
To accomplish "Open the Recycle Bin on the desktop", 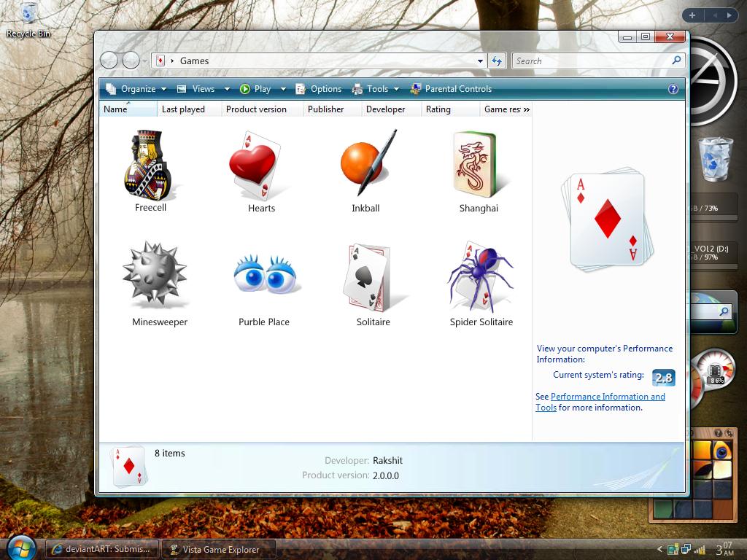I will pos(28,13).
